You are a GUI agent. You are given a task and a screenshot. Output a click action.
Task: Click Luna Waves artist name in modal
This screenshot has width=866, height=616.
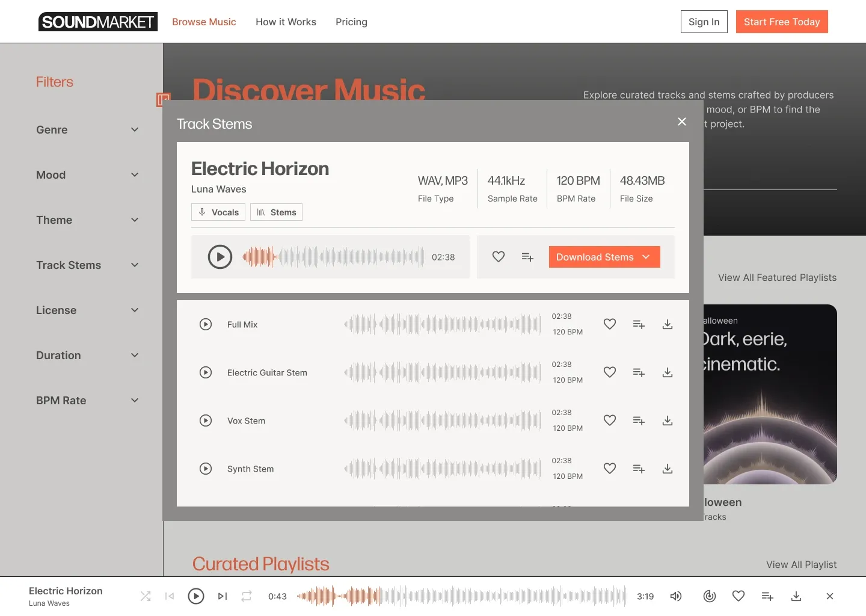[218, 189]
